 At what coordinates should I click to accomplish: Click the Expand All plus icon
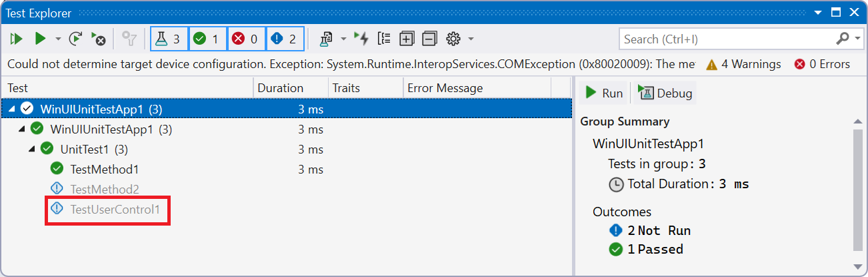point(407,39)
